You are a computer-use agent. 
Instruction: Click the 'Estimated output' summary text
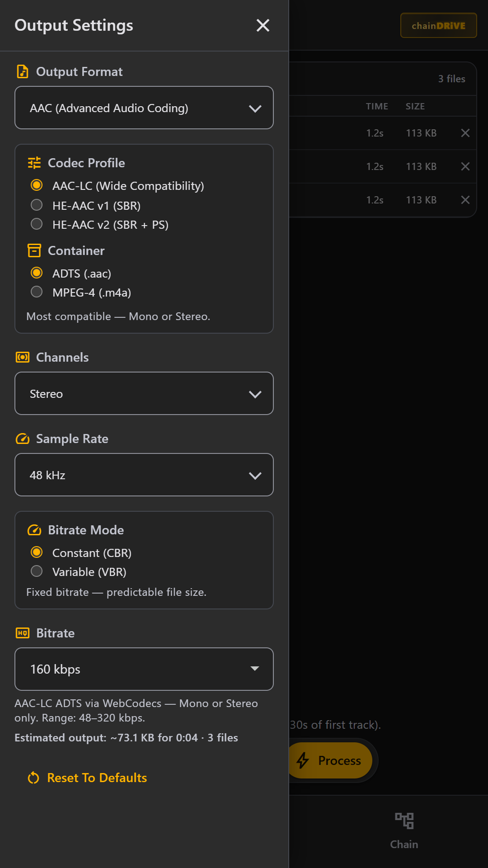tap(126, 738)
